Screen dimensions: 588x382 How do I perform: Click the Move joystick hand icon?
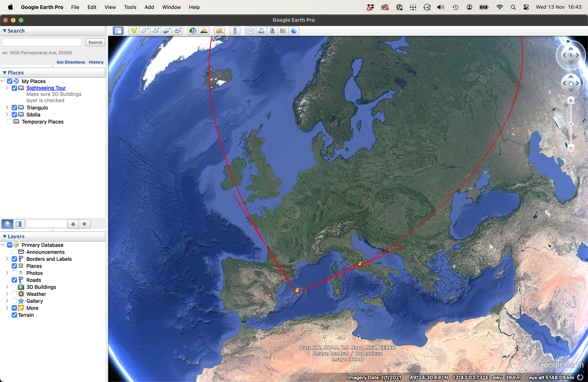pos(570,83)
